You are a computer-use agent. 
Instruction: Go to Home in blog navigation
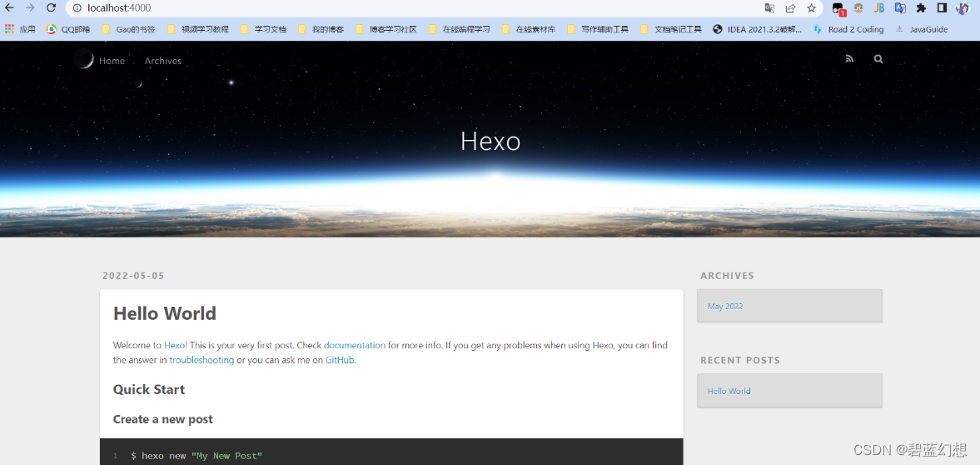pos(112,61)
